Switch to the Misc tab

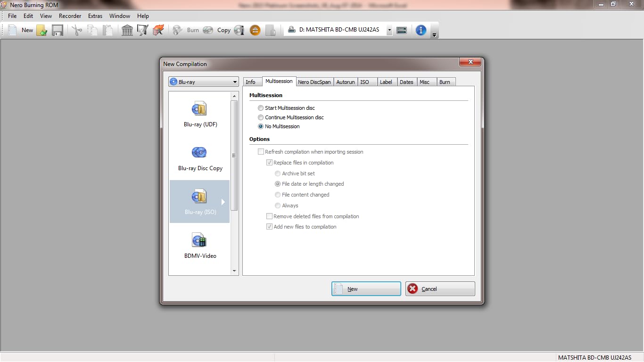click(427, 82)
